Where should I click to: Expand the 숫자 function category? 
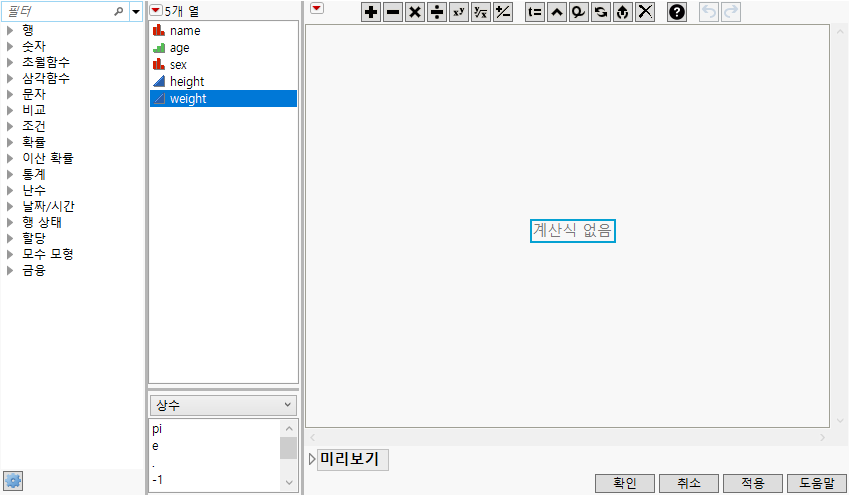click(10, 46)
